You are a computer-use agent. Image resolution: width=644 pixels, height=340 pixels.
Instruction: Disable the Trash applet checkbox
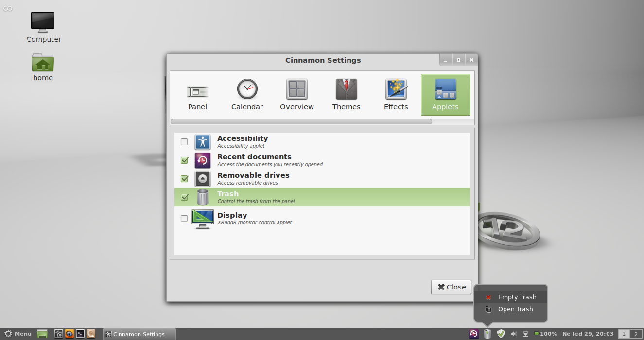pyautogui.click(x=184, y=197)
